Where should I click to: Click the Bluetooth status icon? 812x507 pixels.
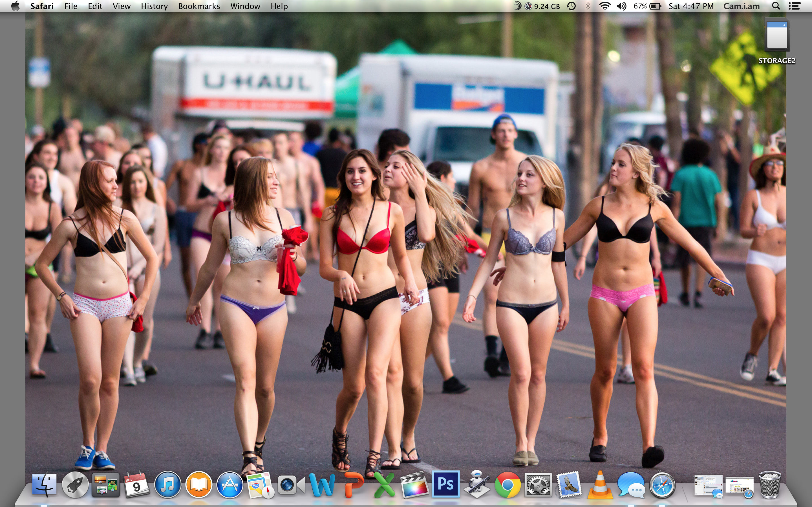pyautogui.click(x=588, y=6)
